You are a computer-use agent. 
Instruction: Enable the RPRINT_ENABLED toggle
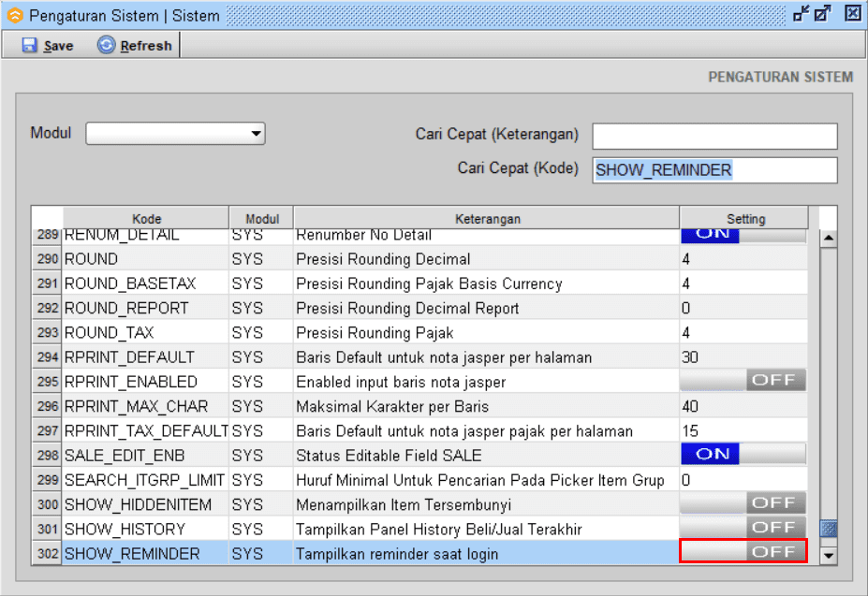[743, 381]
